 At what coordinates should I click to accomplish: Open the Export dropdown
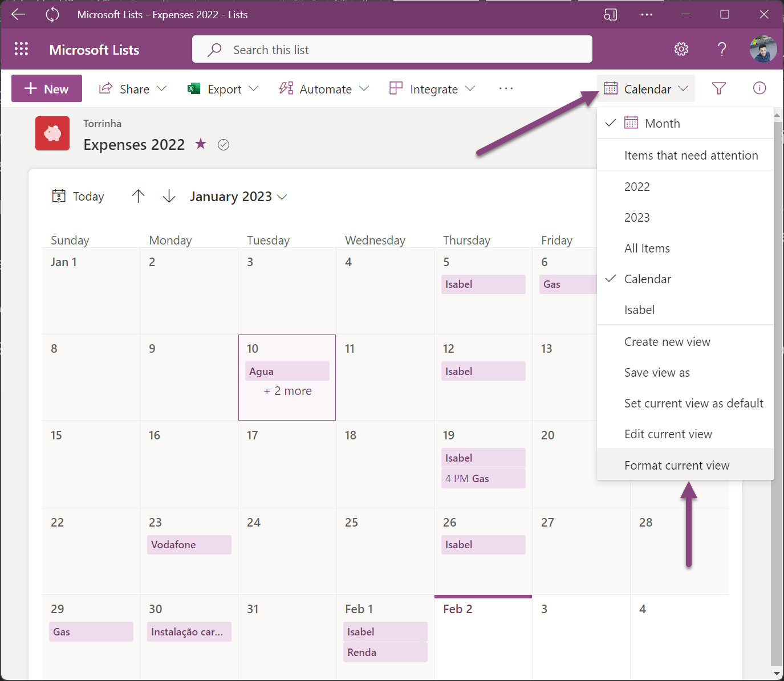[x=224, y=89]
